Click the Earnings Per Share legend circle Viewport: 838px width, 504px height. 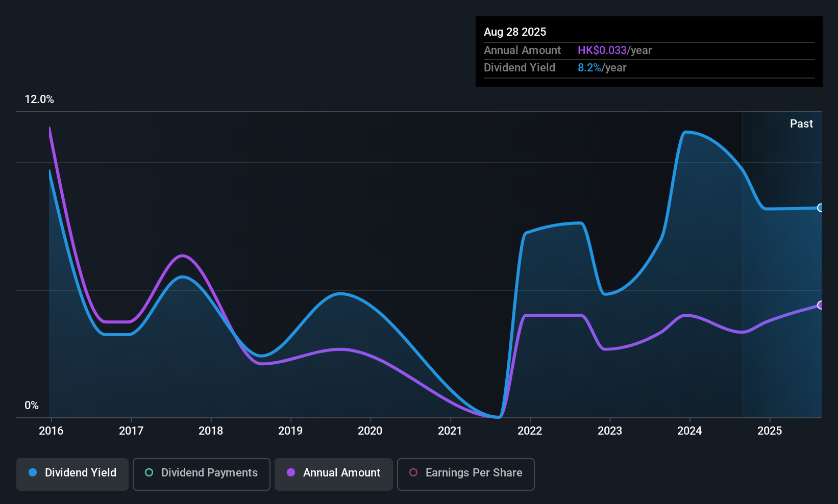click(x=413, y=473)
